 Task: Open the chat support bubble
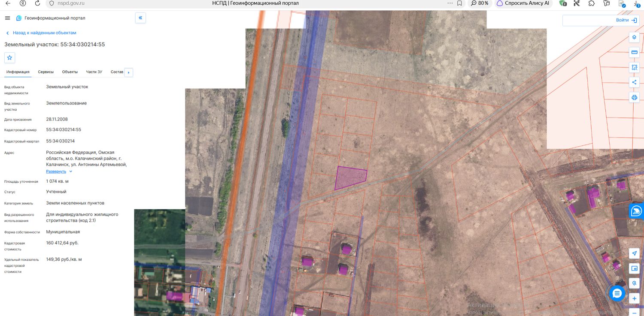point(617,293)
